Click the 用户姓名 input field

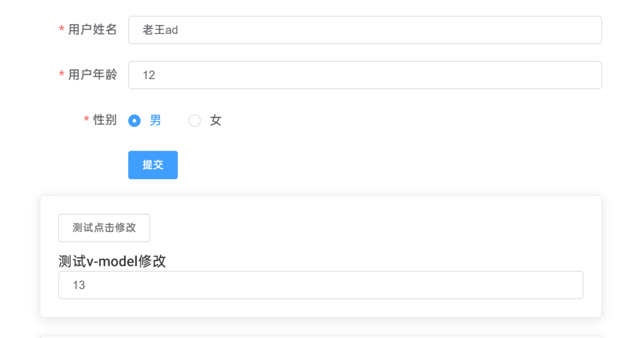[365, 30]
